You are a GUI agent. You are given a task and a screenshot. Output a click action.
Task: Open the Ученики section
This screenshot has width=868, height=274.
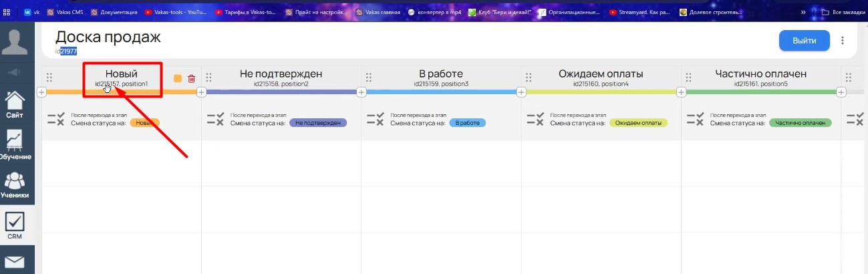click(15, 185)
